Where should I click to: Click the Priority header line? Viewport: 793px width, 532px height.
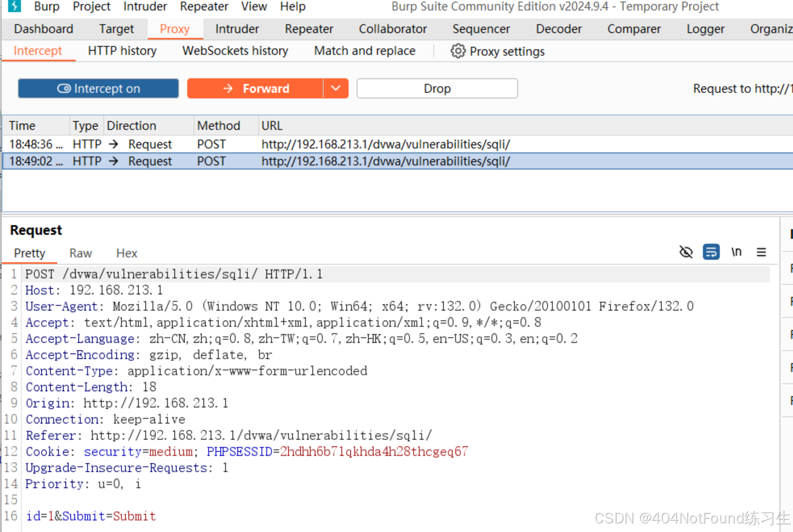pos(83,484)
